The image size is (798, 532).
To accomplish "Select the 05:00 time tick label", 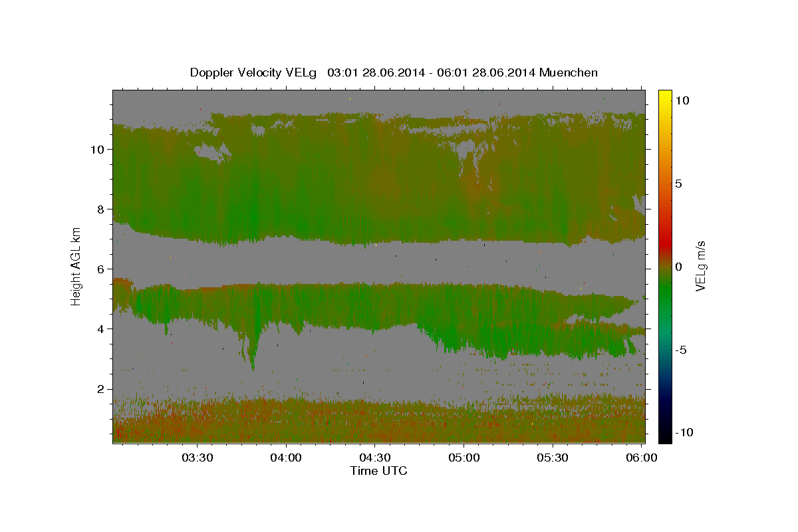I will coord(464,458).
